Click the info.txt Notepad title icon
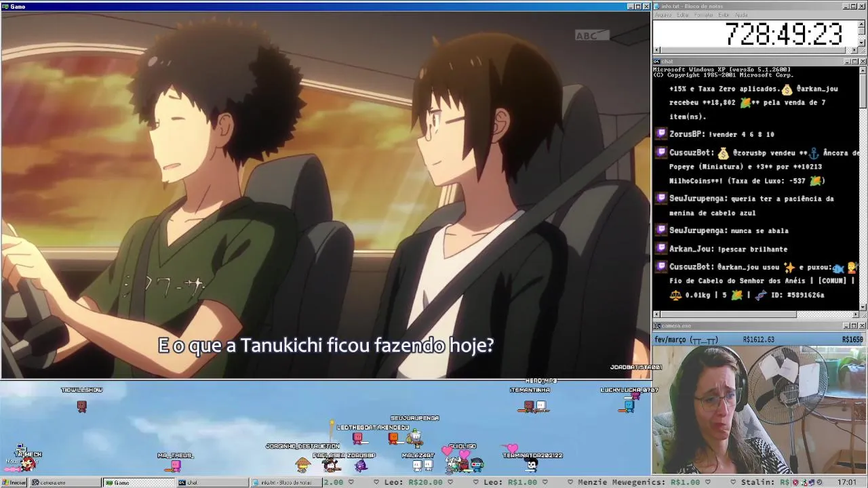 click(656, 6)
